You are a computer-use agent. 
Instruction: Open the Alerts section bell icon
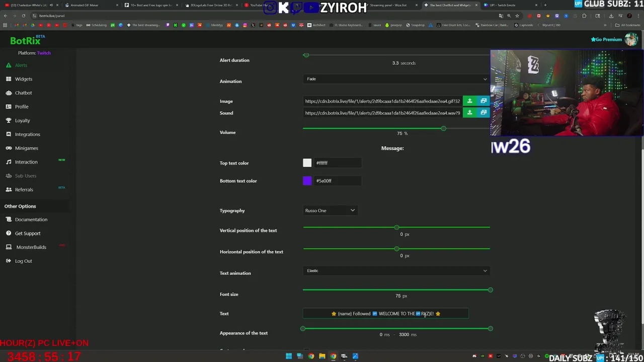(9, 65)
